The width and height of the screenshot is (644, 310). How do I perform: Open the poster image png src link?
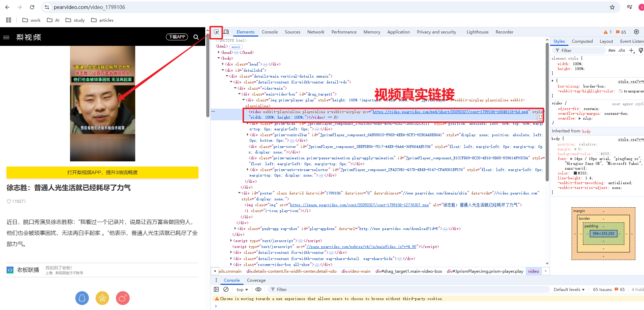[x=359, y=205]
